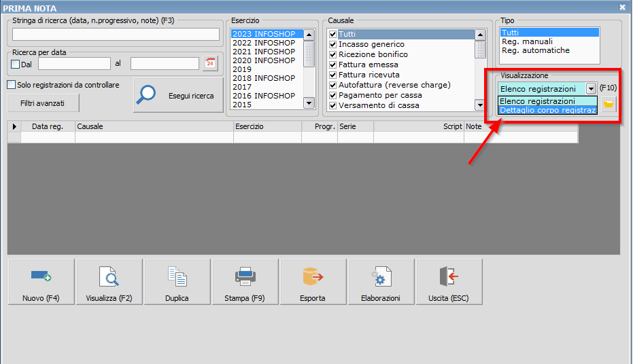Click Causale list scroll up arrow
Viewport: 633px width, 364px height.
click(480, 35)
